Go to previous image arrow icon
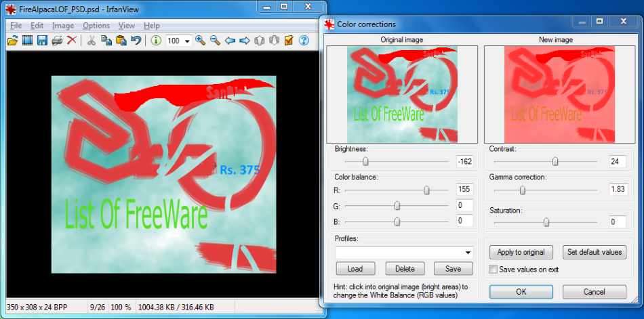Image resolution: width=644 pixels, height=319 pixels. click(x=230, y=40)
